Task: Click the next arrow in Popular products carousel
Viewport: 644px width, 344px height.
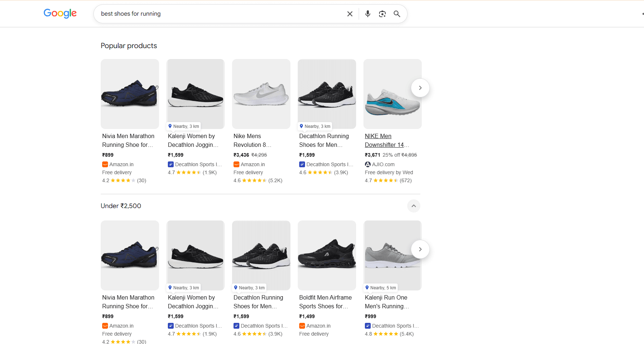Action: coord(420,88)
